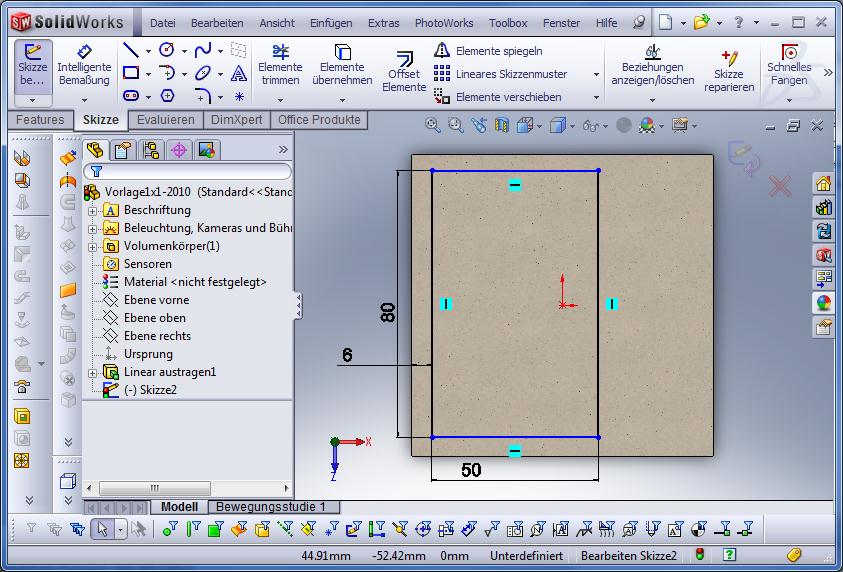This screenshot has width=843, height=572.
Task: Expand the Beschriftung tree node
Action: [x=93, y=211]
